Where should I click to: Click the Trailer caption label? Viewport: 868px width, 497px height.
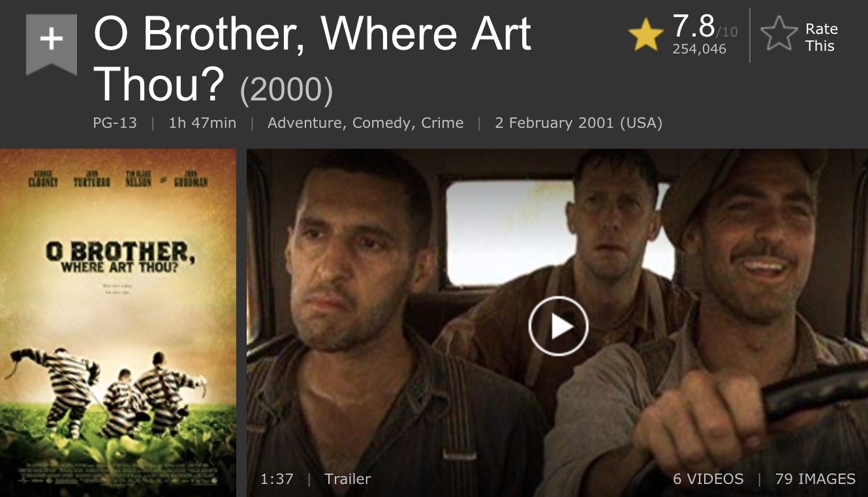(x=347, y=479)
